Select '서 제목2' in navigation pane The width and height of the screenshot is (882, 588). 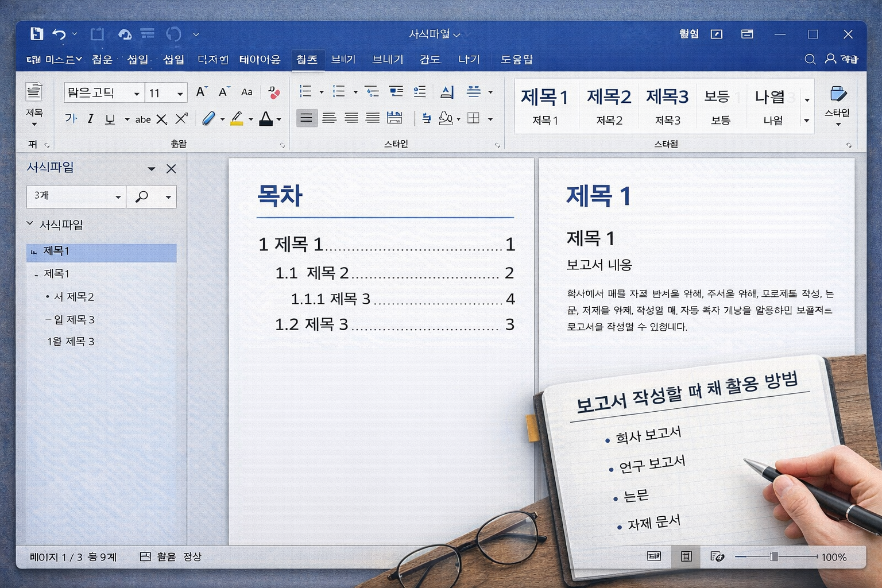pyautogui.click(x=74, y=297)
